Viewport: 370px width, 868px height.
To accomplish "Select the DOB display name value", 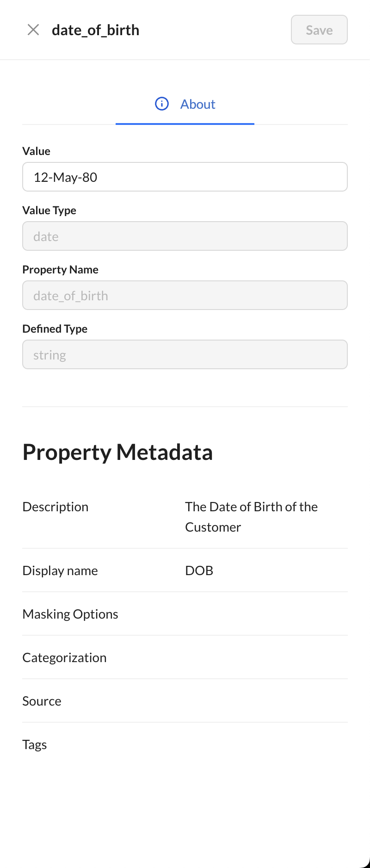I will 199,571.
